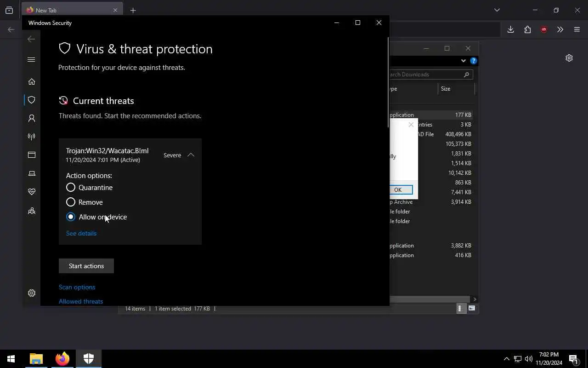Select the Quarantine option

(x=89, y=187)
